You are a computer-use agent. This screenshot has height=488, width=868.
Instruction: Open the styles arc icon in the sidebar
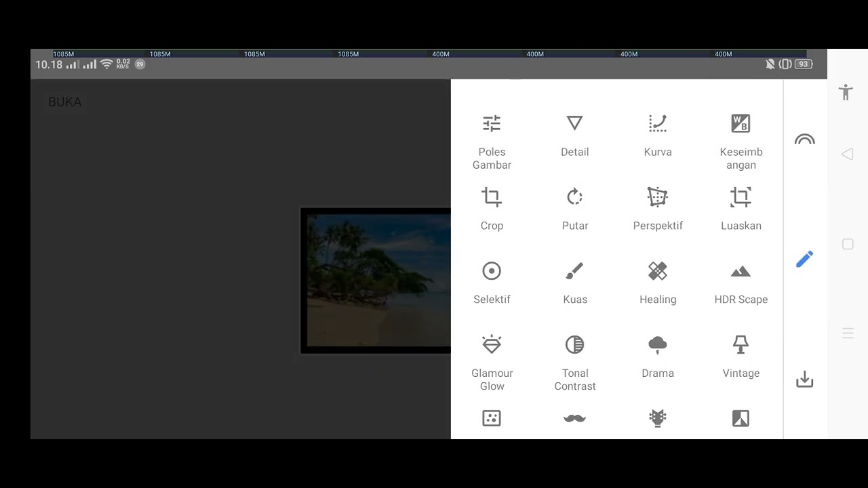[x=805, y=140]
